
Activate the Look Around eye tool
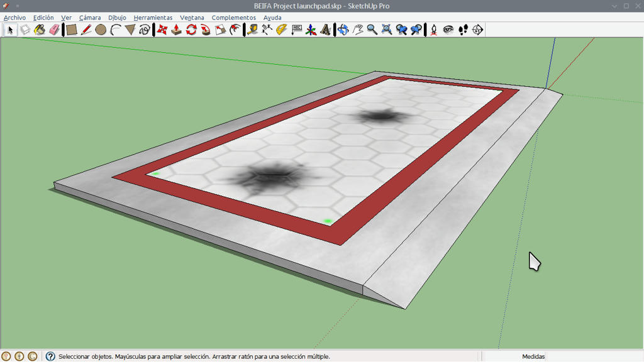(x=448, y=30)
